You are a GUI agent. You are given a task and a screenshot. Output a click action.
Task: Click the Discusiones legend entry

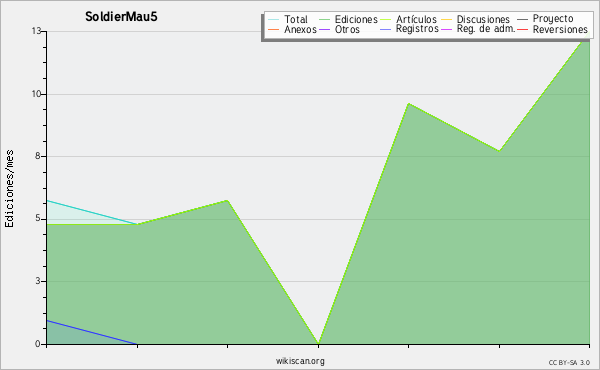pyautogui.click(x=475, y=19)
